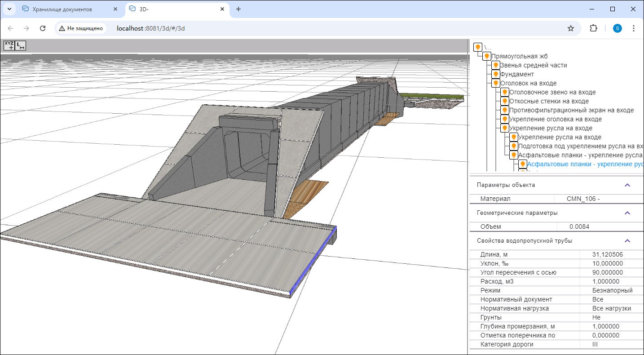The image size is (644, 355).
Task: Select the length measurement tool icon
Action: coord(21,45)
